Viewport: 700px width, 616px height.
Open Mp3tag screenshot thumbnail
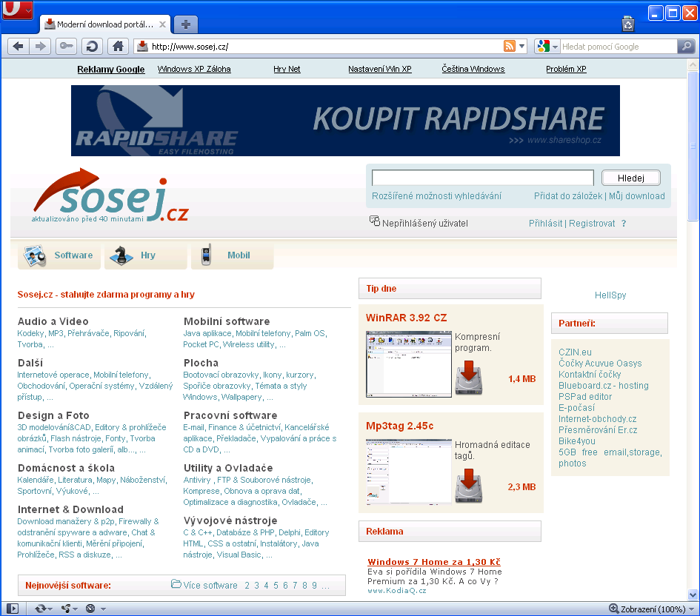[408, 472]
